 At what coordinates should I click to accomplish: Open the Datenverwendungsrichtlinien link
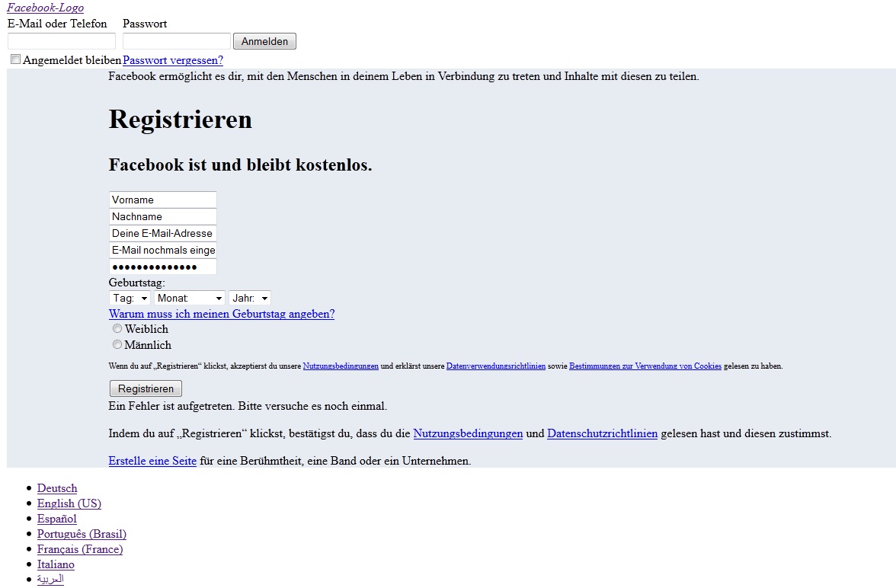tap(496, 366)
